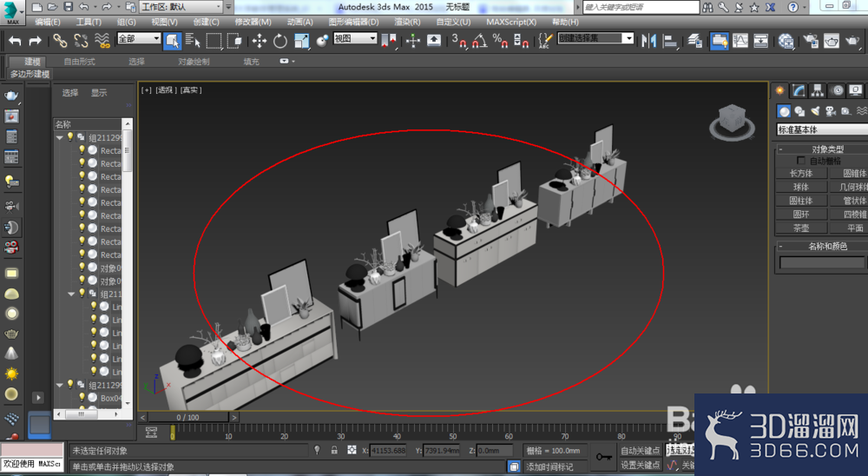Click the 球体 sphere button

click(801, 187)
